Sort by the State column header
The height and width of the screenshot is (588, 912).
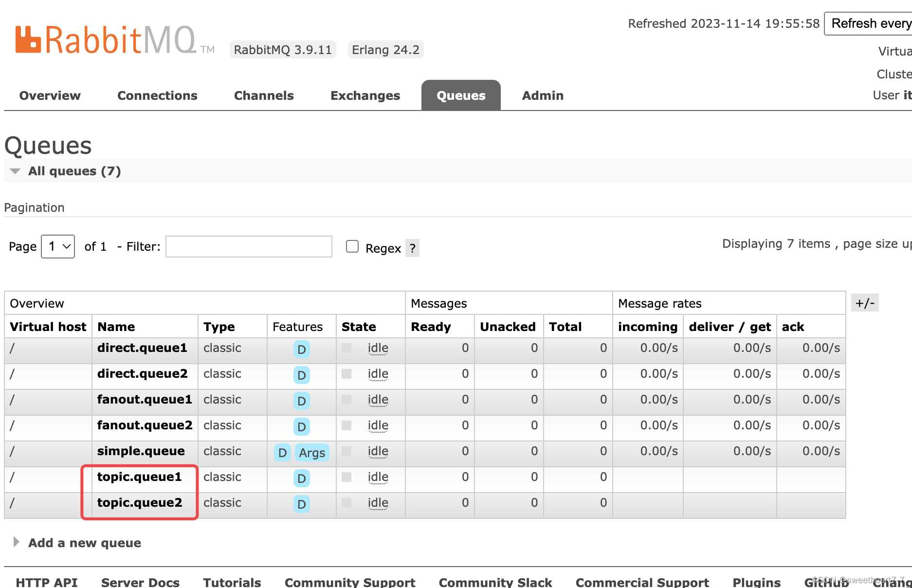(359, 327)
